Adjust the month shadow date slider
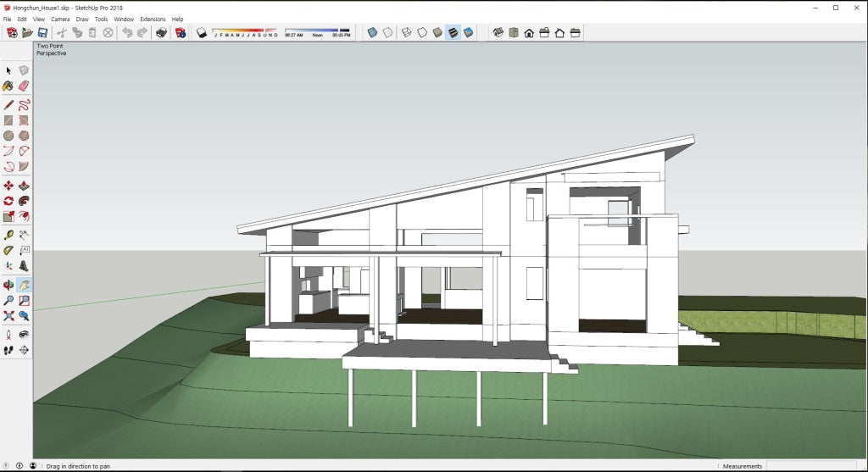Image resolution: width=868 pixels, height=472 pixels. click(245, 33)
